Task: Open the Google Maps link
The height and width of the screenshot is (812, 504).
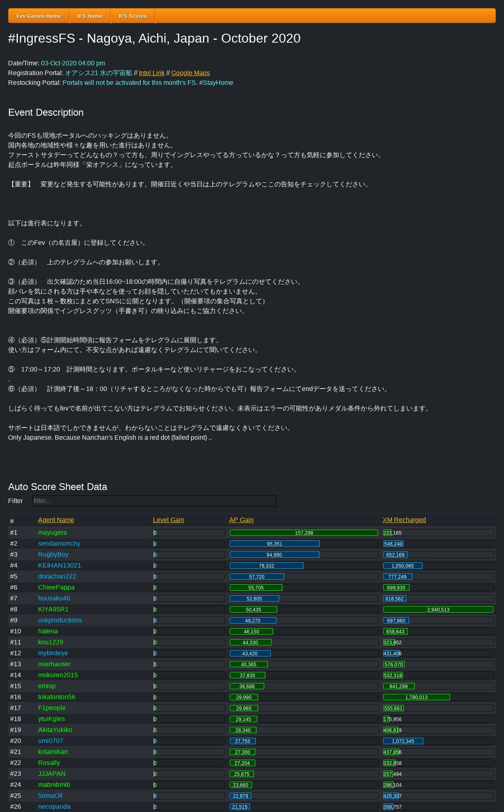Action: click(x=190, y=73)
